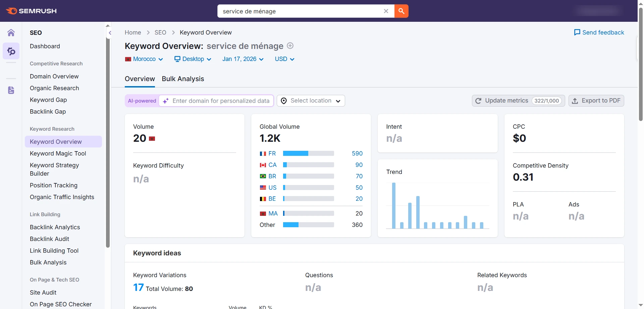Click the search magnifier button
This screenshot has width=644, height=309.
[401, 11]
